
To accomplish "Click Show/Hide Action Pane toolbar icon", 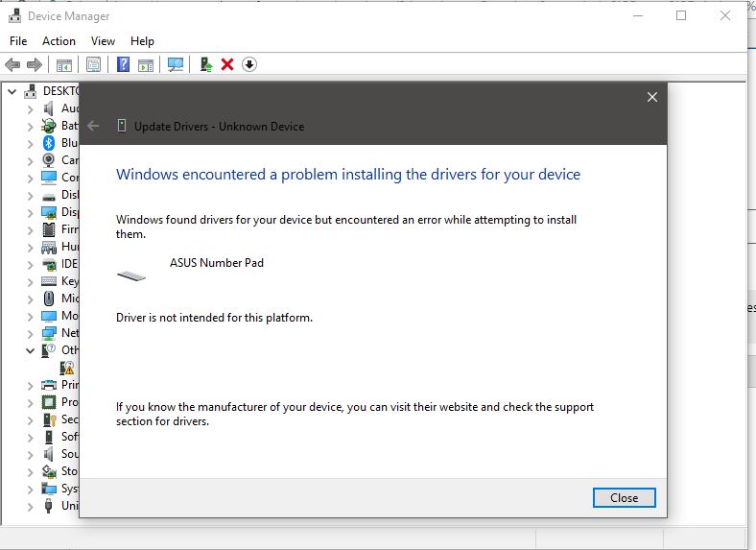I will pos(146,64).
